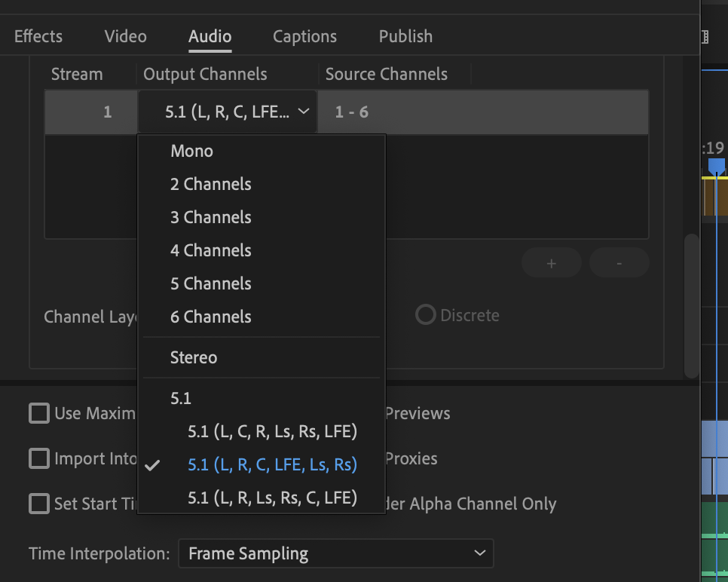The width and height of the screenshot is (728, 582).
Task: Choose 5.1 (L, R, Ls, Rs, C, LFE)
Action: coord(272,498)
